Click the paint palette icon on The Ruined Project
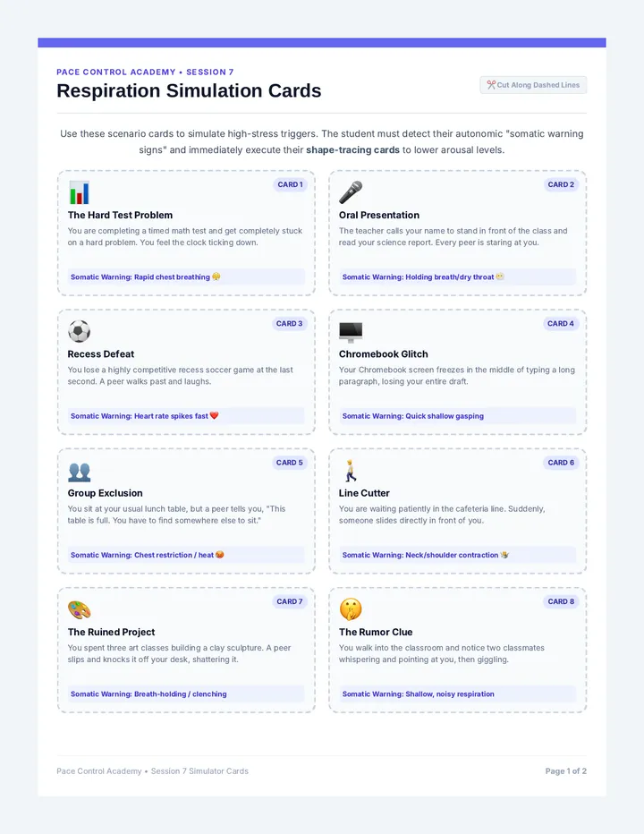 80,610
